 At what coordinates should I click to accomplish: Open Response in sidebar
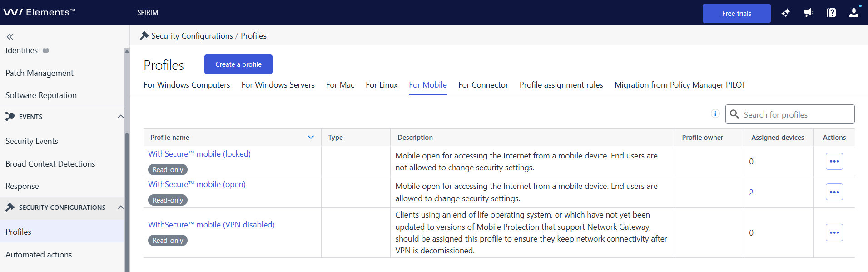(x=22, y=186)
